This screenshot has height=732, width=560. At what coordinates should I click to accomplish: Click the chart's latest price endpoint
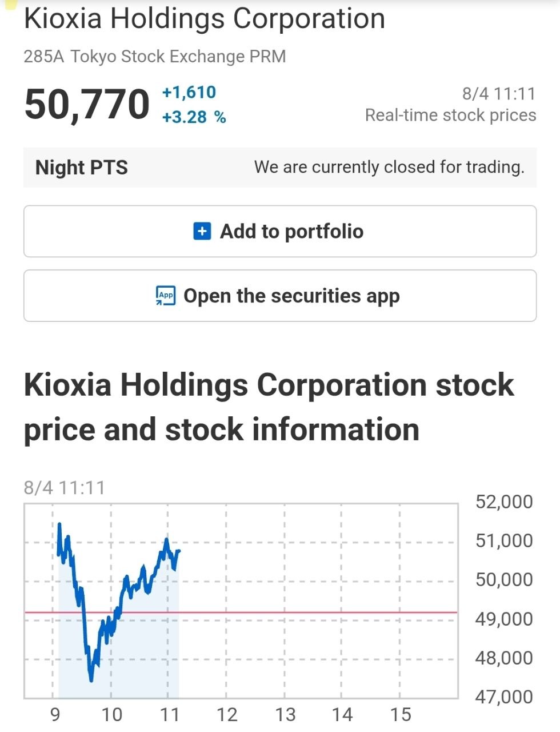(x=179, y=551)
